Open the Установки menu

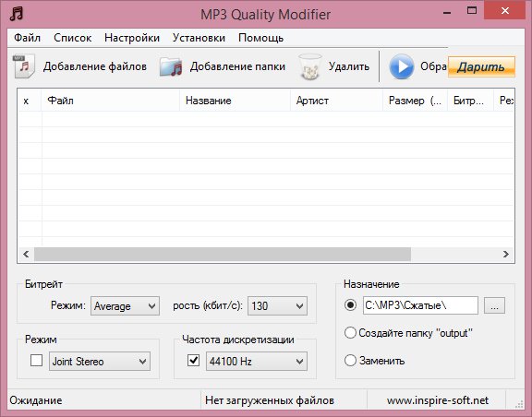click(199, 38)
